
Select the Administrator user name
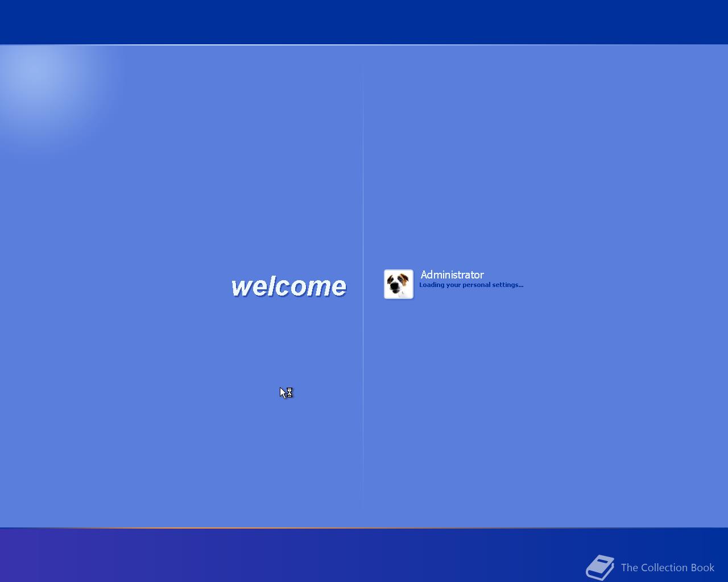click(452, 275)
